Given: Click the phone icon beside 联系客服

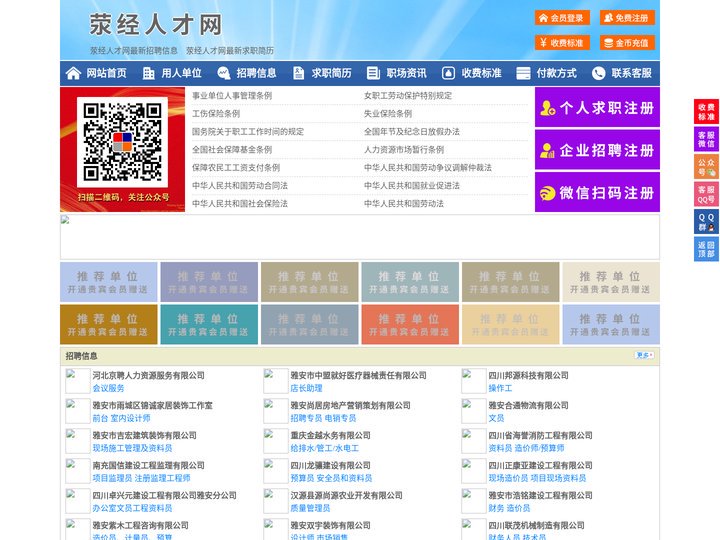Looking at the screenshot, I should 598,73.
